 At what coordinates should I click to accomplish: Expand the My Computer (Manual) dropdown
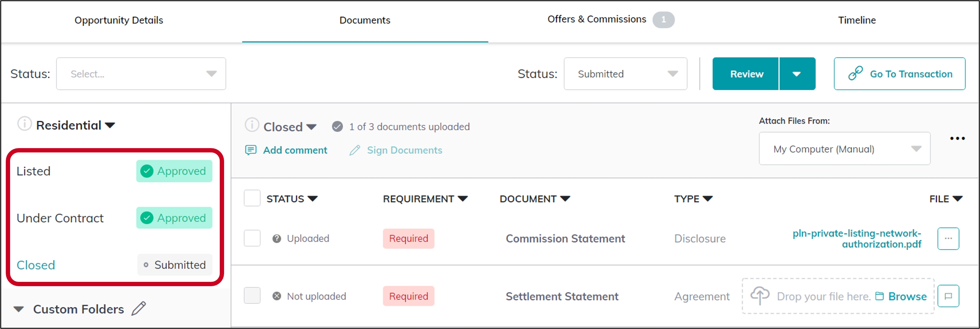844,148
